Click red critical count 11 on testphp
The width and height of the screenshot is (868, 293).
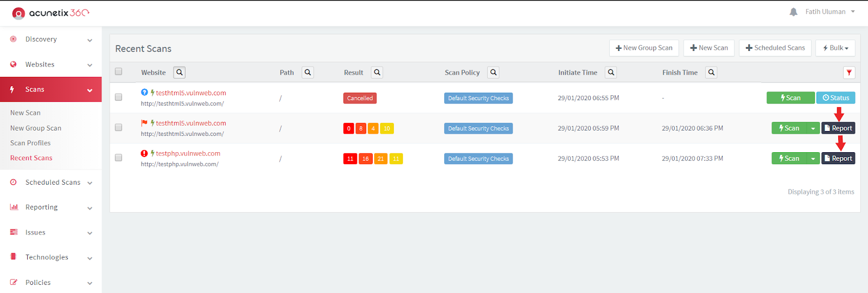pyautogui.click(x=350, y=159)
